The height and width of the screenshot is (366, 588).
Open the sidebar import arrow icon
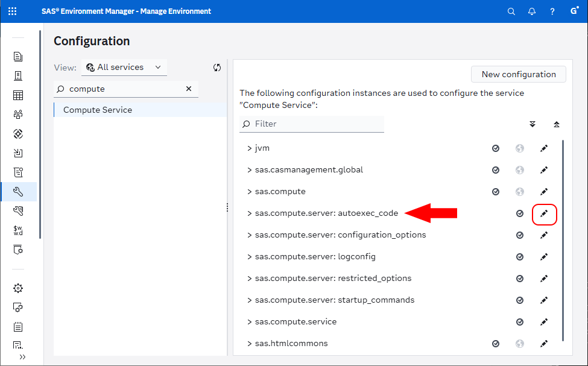[18, 153]
